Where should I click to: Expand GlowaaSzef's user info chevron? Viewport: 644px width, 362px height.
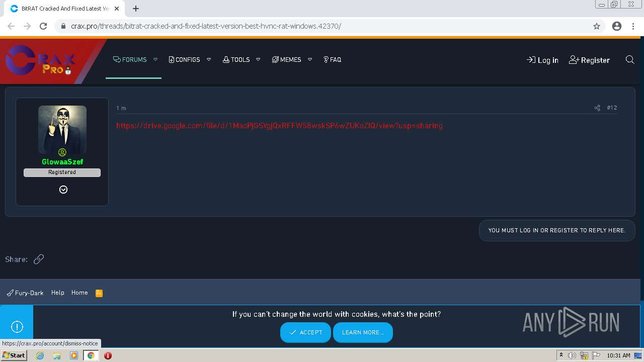[63, 190]
